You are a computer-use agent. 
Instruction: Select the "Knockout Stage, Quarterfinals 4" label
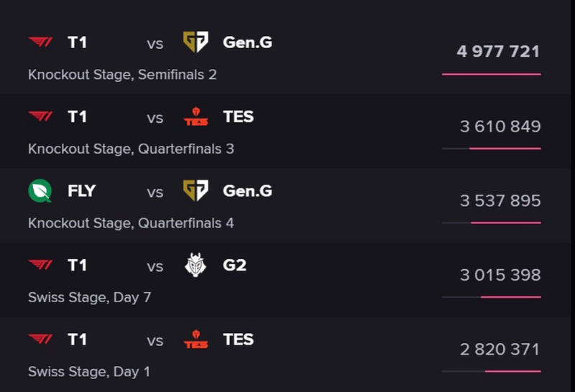[x=131, y=223]
